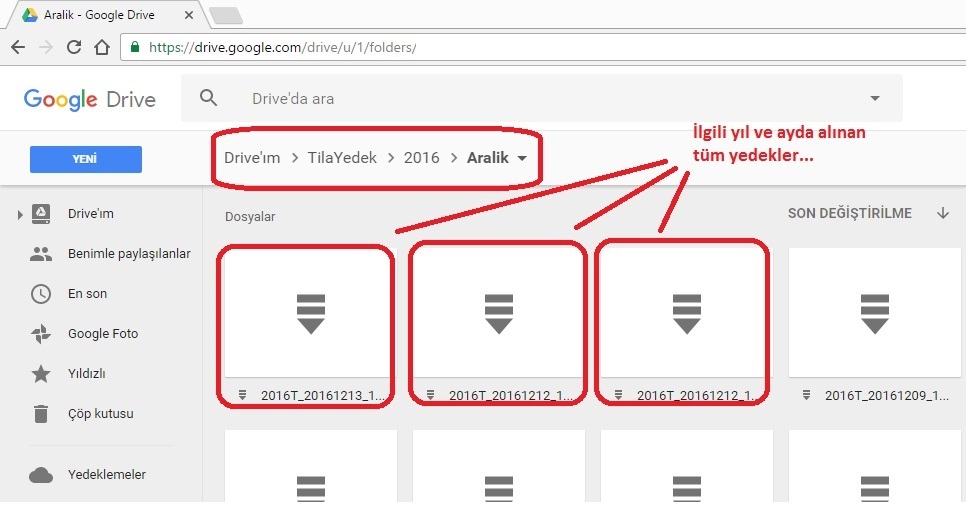Click the trash can icon in sidebar
966x525 pixels.
[41, 414]
